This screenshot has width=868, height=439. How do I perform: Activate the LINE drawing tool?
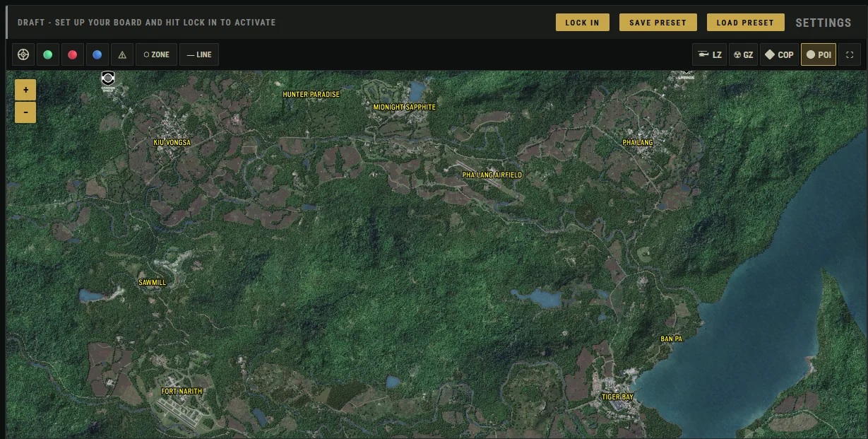pyautogui.click(x=199, y=54)
